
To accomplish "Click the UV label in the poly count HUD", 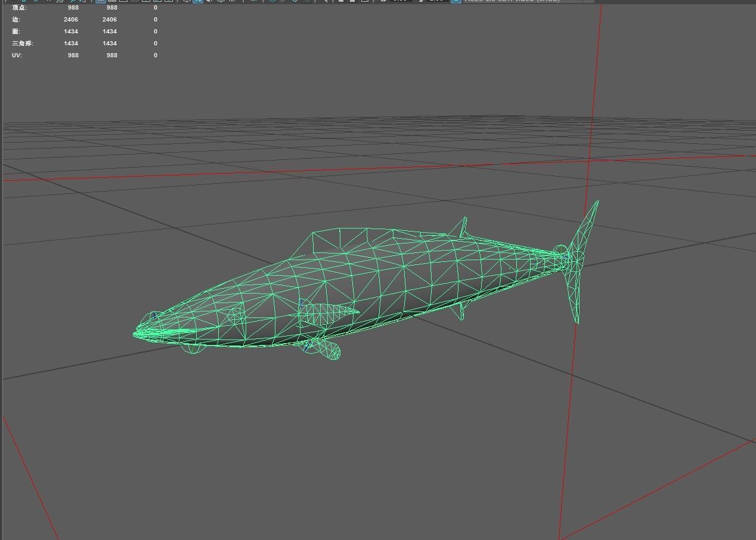I will pyautogui.click(x=17, y=55).
